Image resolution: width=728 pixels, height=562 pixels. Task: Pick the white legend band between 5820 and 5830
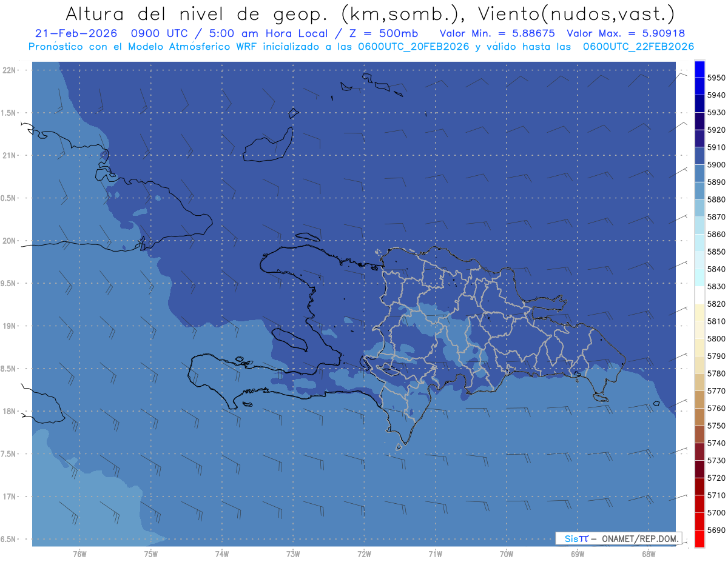click(699, 295)
